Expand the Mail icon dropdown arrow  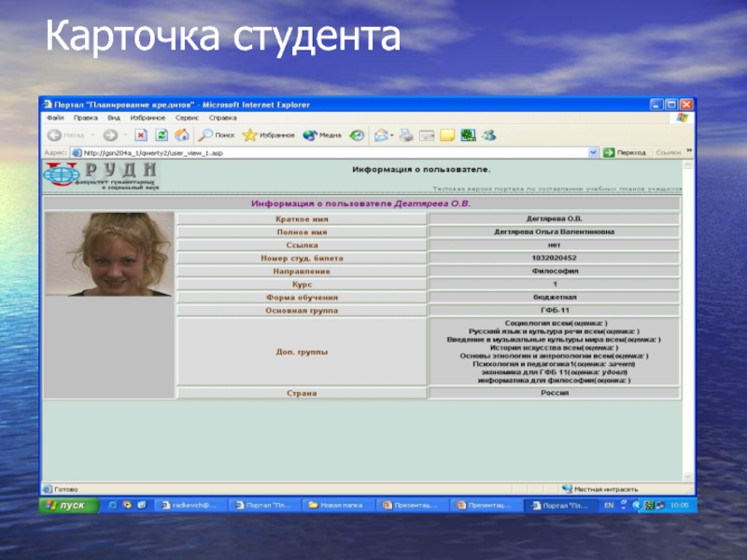point(391,135)
